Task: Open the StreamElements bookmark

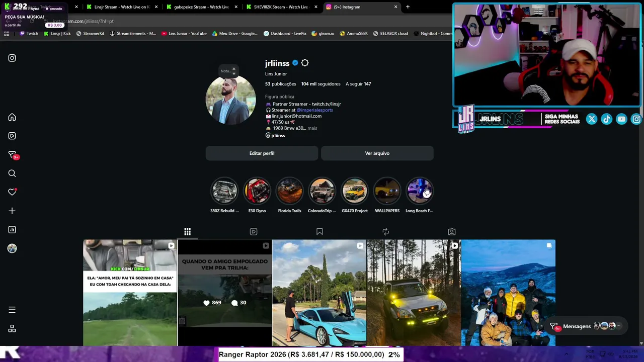Action: coord(133,34)
